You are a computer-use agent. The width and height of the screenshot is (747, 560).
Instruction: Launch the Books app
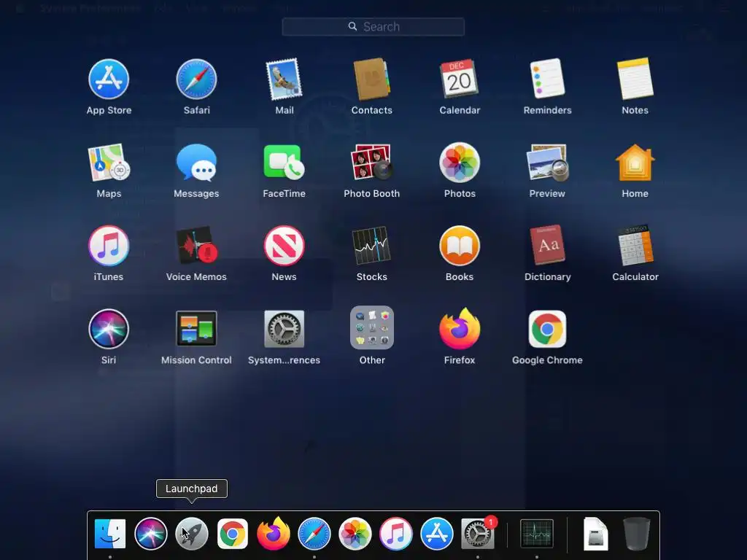460,246
